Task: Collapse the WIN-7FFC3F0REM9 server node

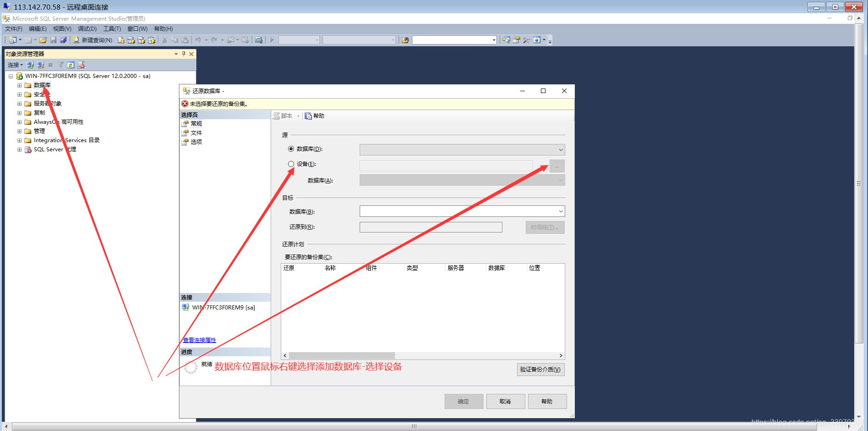Action: coord(11,76)
